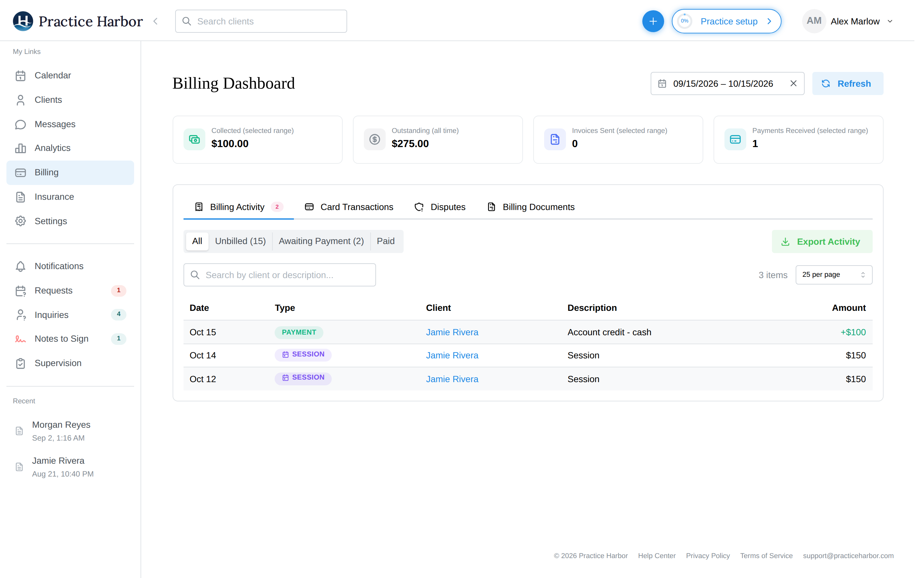924x578 pixels.
Task: Click the Practice Harbor logo
Action: click(78, 22)
